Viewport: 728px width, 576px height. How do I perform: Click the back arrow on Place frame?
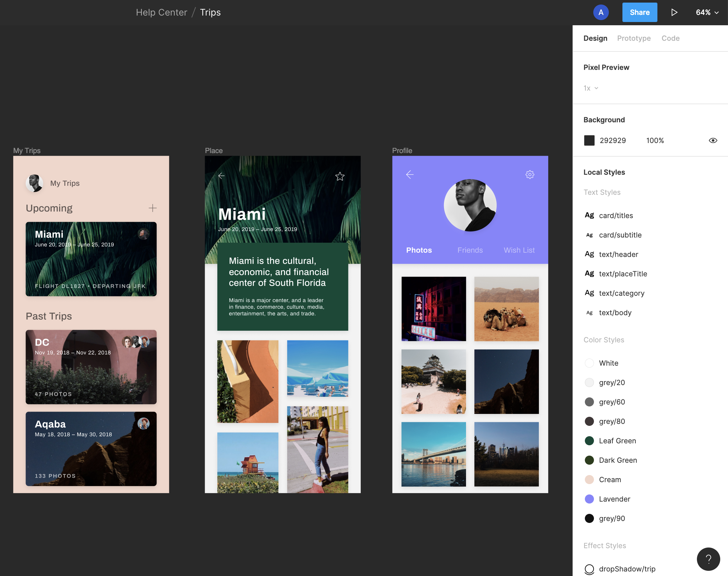point(222,176)
